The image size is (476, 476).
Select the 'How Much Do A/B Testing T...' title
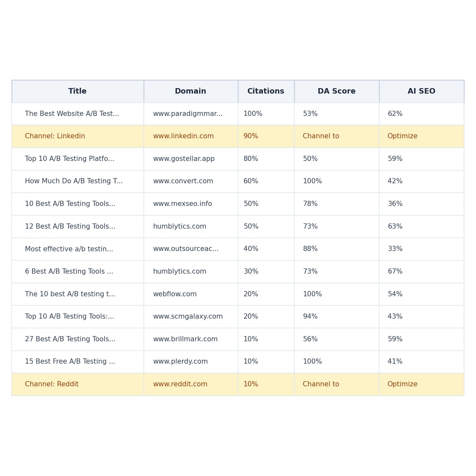(x=74, y=181)
